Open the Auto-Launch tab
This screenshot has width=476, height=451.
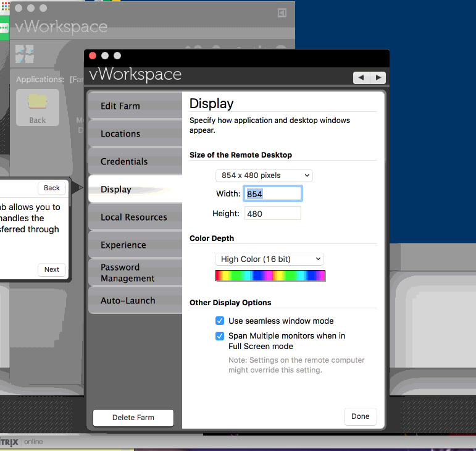tap(135, 300)
